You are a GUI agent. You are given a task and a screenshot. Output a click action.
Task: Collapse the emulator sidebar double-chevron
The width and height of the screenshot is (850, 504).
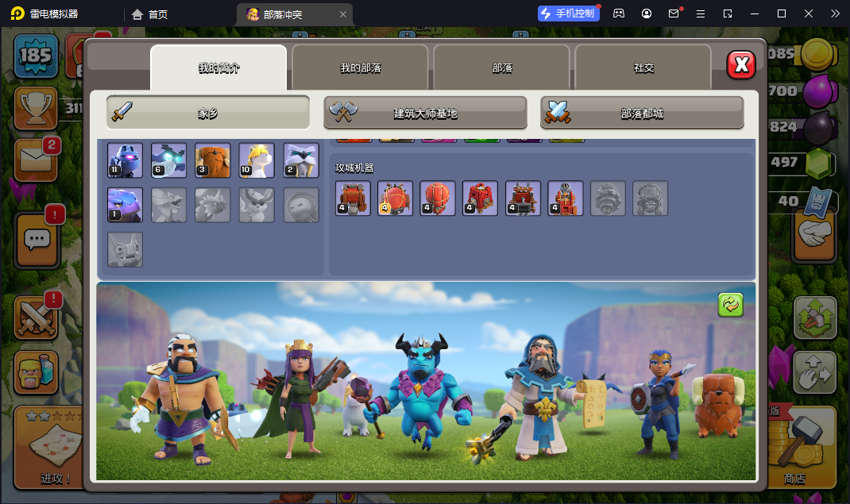(835, 13)
